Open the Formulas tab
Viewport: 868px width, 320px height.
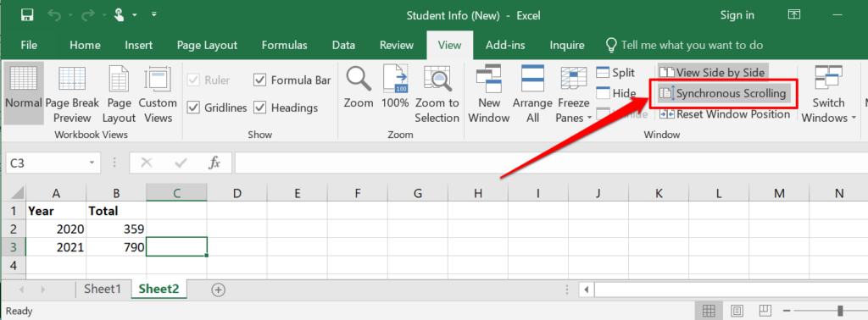[284, 46]
